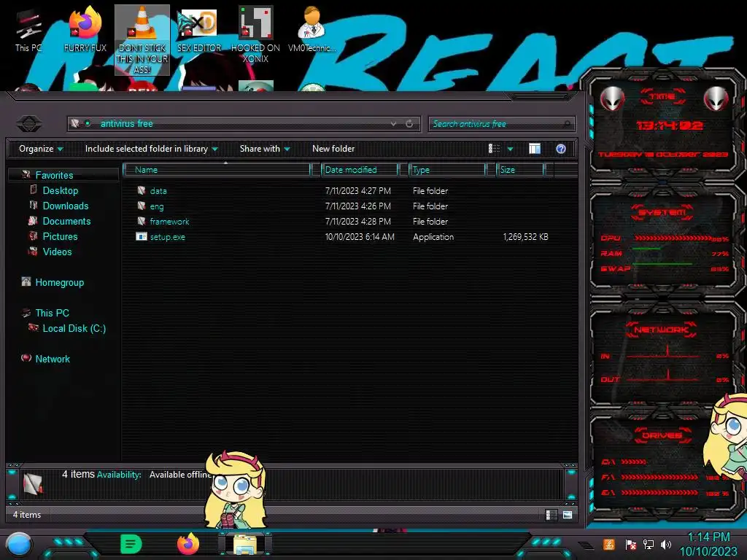Open the network tray icon
Viewport: 747px width, 560px height.
649,544
